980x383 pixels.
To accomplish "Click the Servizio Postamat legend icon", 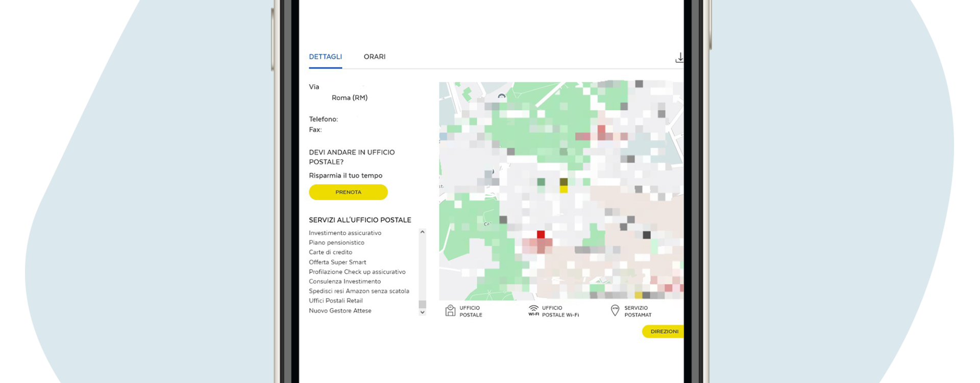I will coord(615,310).
